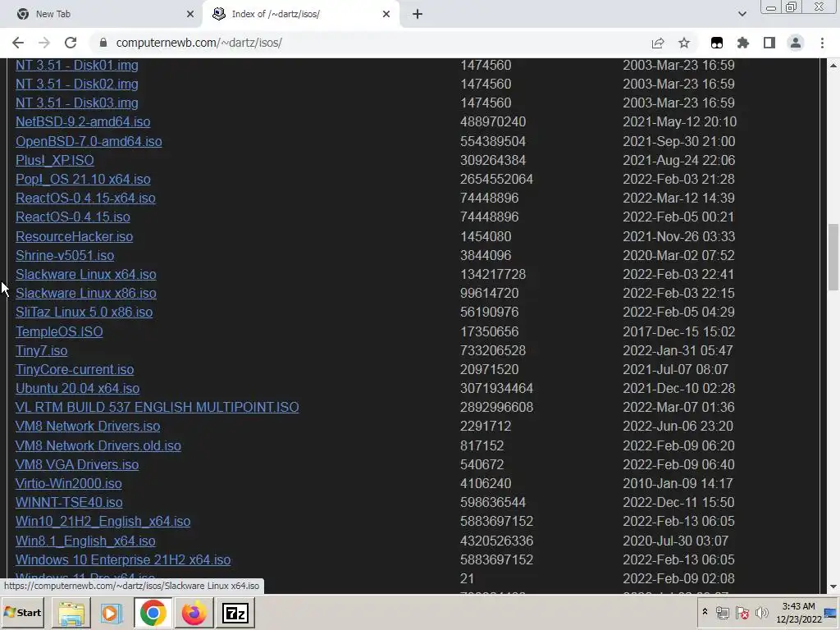Open File Explorer from the taskbar

coord(71,613)
